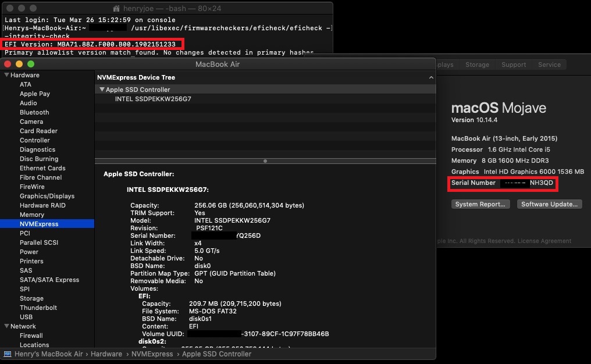591x364 pixels.
Task: Open Thunderbolt hardware information
Action: click(38, 308)
